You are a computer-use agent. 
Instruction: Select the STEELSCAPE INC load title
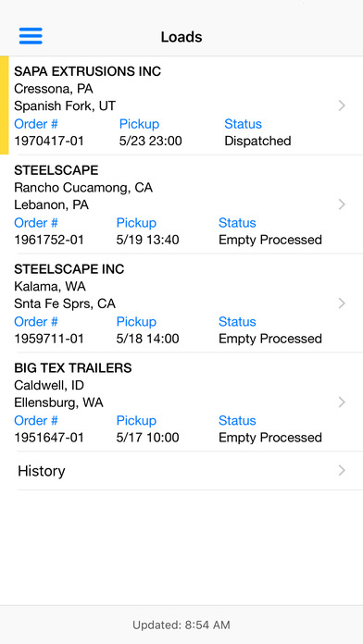tap(69, 269)
